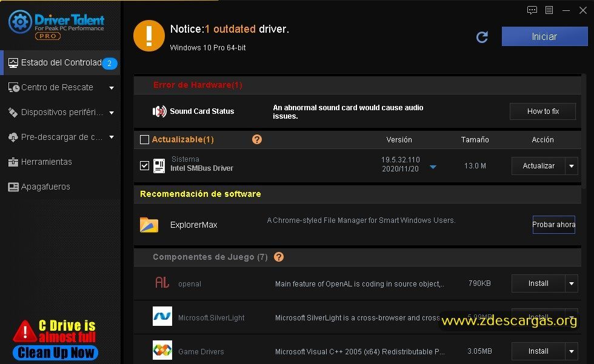Image resolution: width=594 pixels, height=364 pixels.
Task: Click the refresh scan arrow icon
Action: 482,37
